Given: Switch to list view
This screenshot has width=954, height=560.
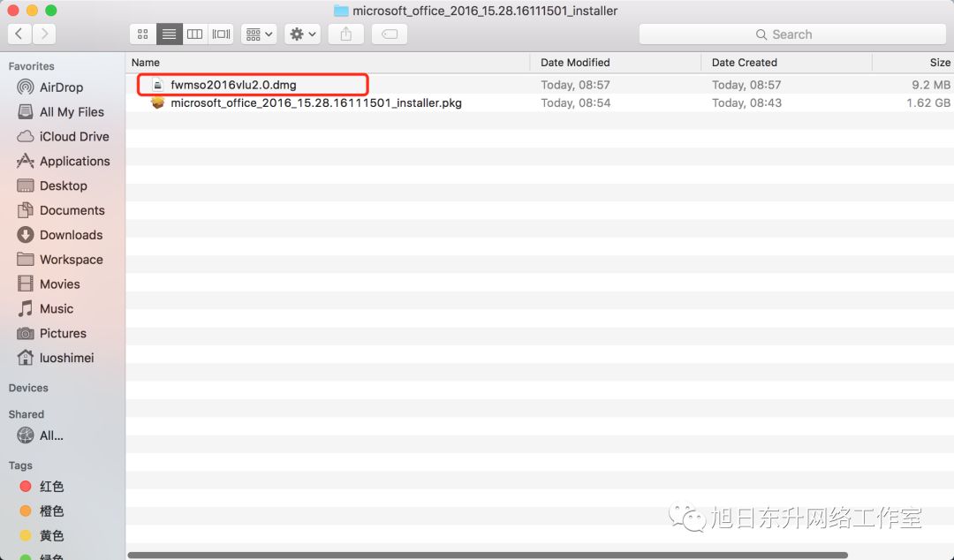Looking at the screenshot, I should tap(169, 34).
